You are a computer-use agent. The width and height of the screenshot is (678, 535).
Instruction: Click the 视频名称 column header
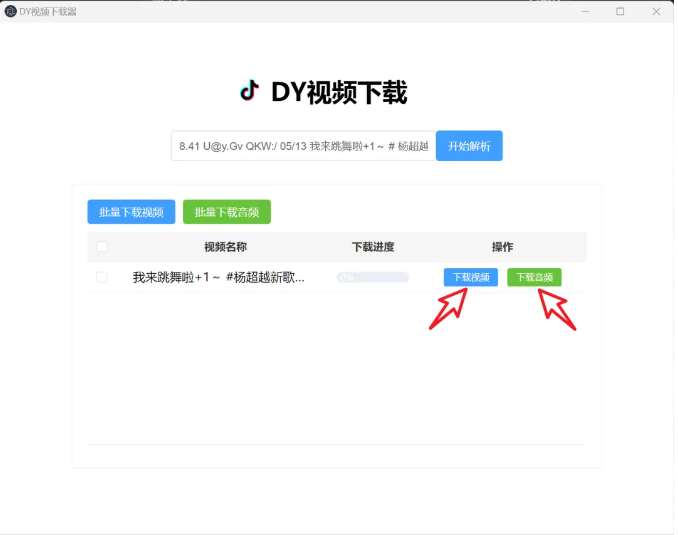[225, 247]
